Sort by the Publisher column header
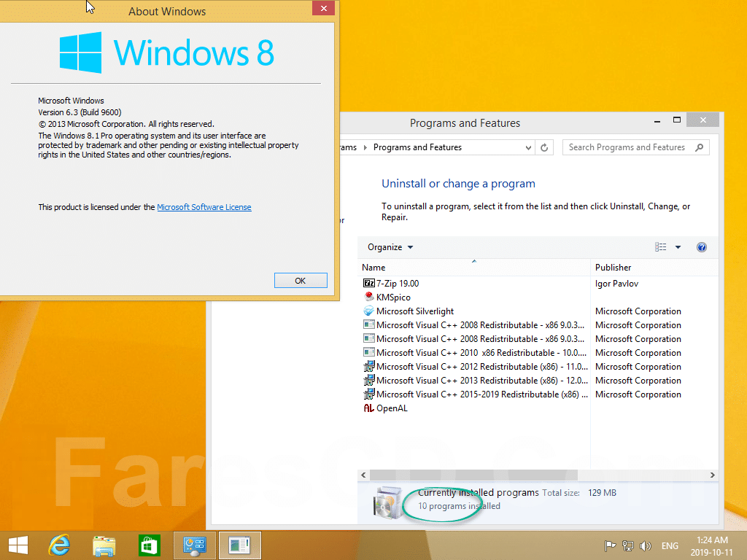The width and height of the screenshot is (747, 560). (x=613, y=268)
